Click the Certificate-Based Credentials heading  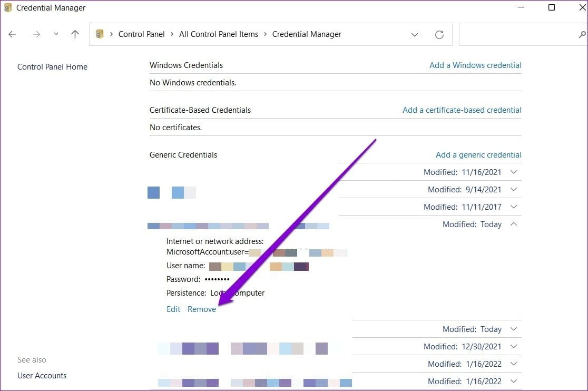tap(200, 110)
